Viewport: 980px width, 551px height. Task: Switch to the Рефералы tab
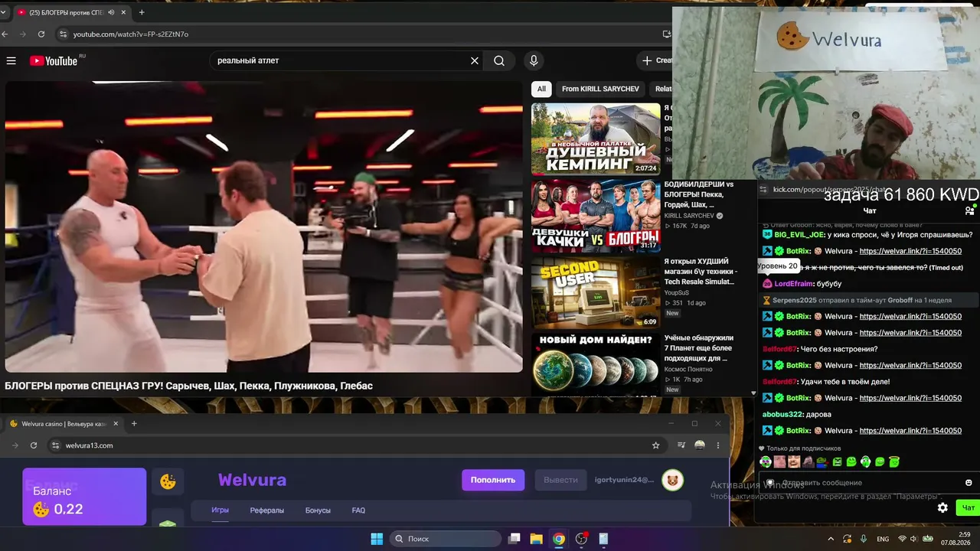click(267, 510)
